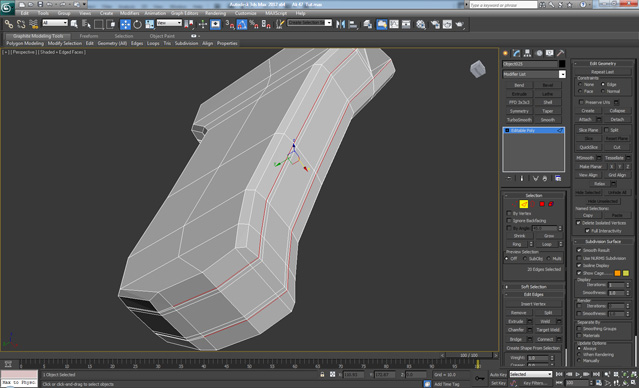Click the Loop selection button
This screenshot has height=388, width=639.
tap(546, 244)
